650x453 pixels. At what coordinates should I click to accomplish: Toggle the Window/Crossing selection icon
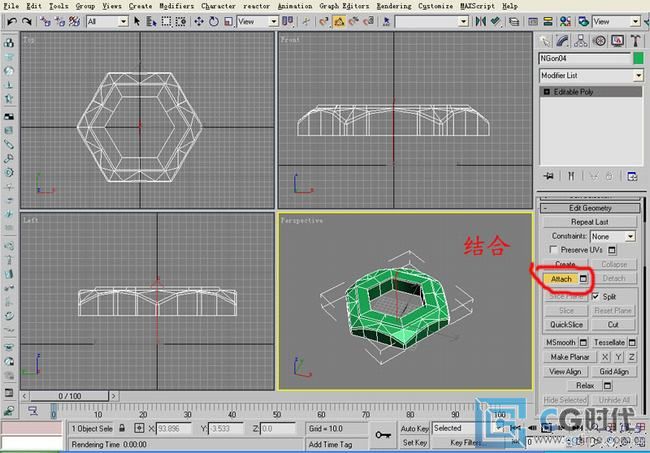click(180, 21)
